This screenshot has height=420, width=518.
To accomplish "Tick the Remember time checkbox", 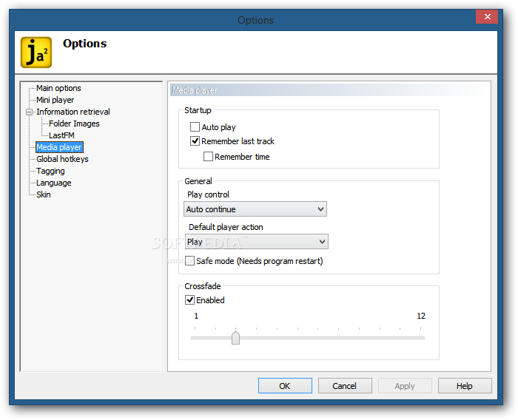I will point(208,156).
